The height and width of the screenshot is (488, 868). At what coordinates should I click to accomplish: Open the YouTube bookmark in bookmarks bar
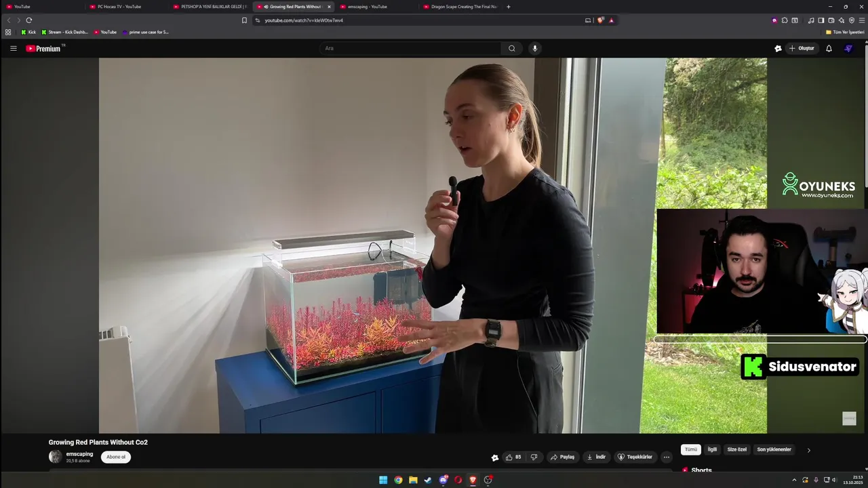[105, 32]
